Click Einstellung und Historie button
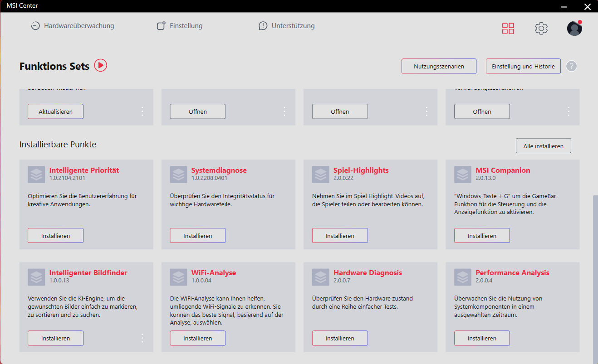598x364 pixels. click(x=523, y=66)
